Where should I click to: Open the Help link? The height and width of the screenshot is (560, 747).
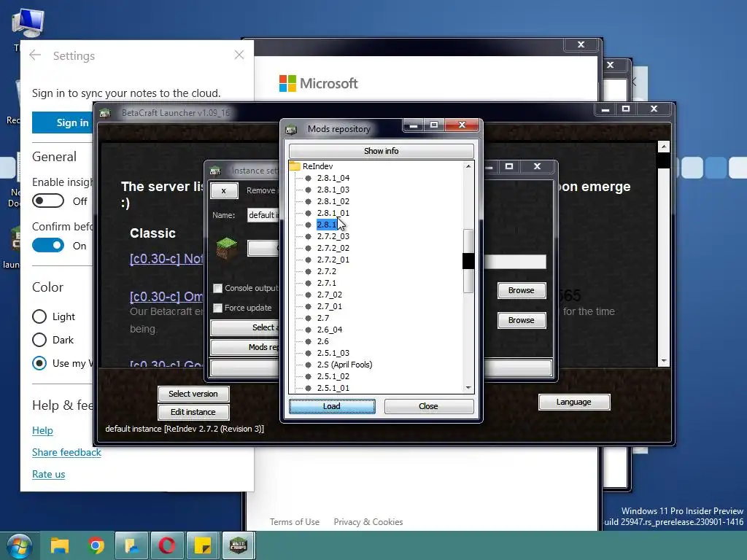click(x=42, y=430)
